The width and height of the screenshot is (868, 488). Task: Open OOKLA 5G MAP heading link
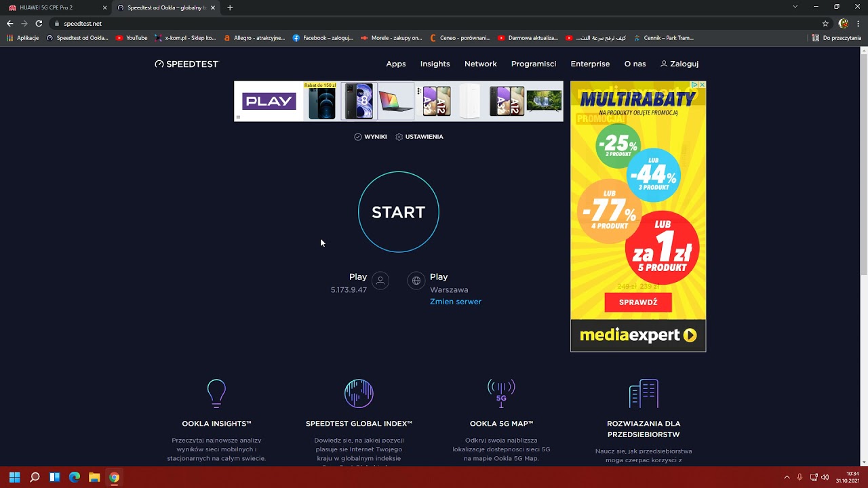501,424
